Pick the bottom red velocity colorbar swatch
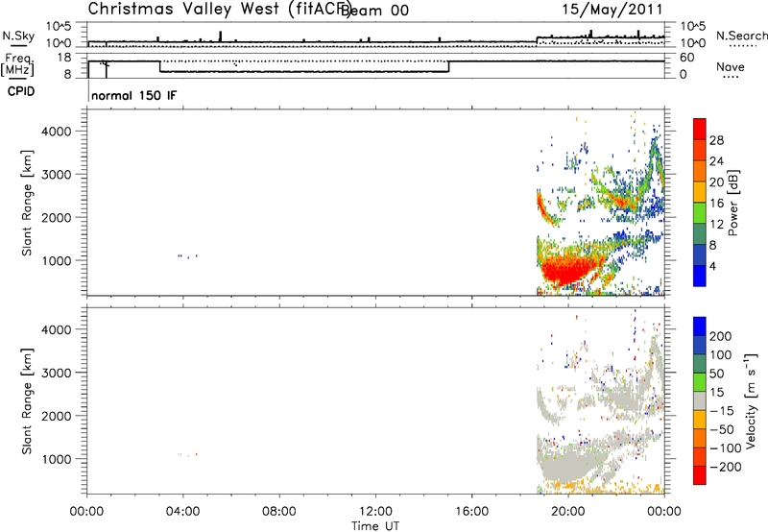The height and width of the screenshot is (532, 768). (x=700, y=475)
